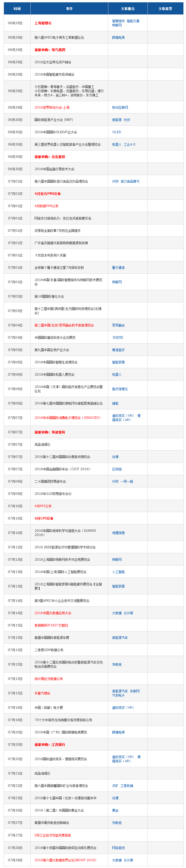Click the 储能 concept link
Screen dimensions: 186x868
[x=115, y=403]
